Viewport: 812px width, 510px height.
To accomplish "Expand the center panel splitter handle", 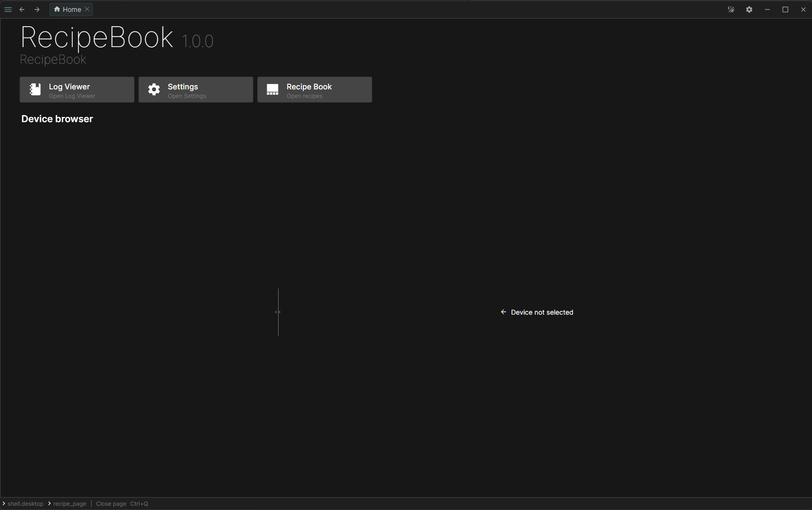I will coord(278,312).
